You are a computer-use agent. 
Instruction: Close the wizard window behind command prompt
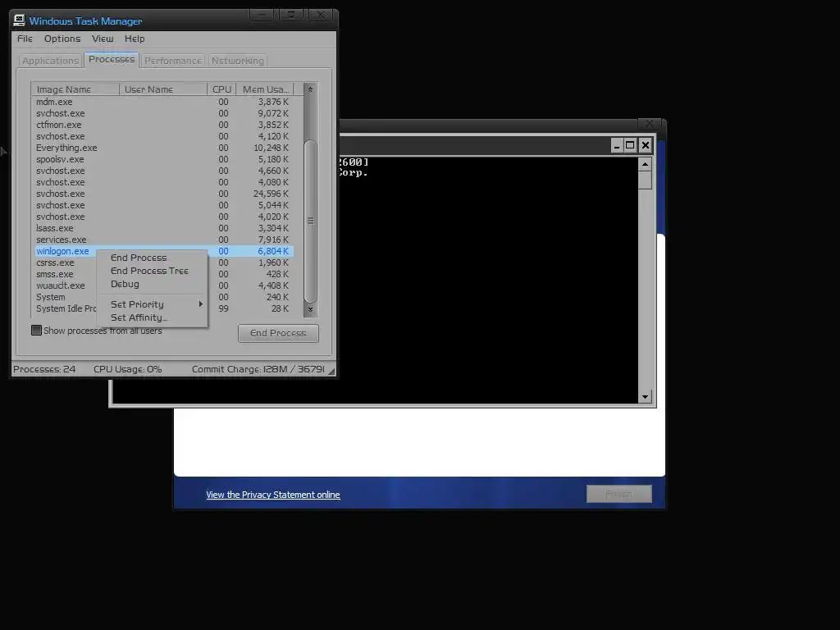650,124
